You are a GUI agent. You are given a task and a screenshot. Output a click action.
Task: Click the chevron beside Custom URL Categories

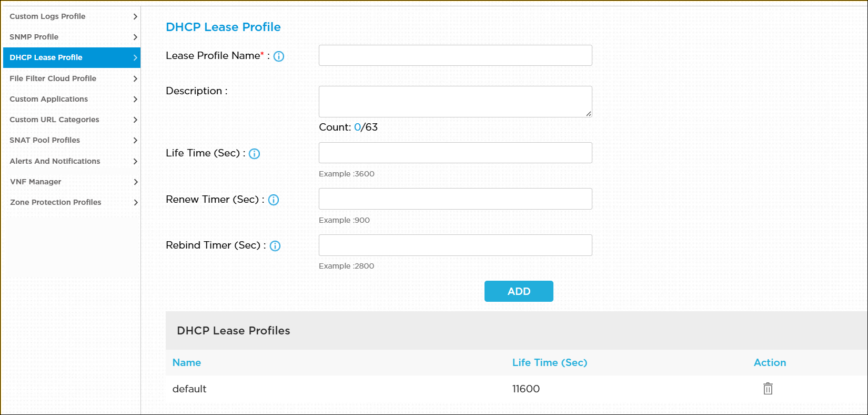click(x=136, y=120)
